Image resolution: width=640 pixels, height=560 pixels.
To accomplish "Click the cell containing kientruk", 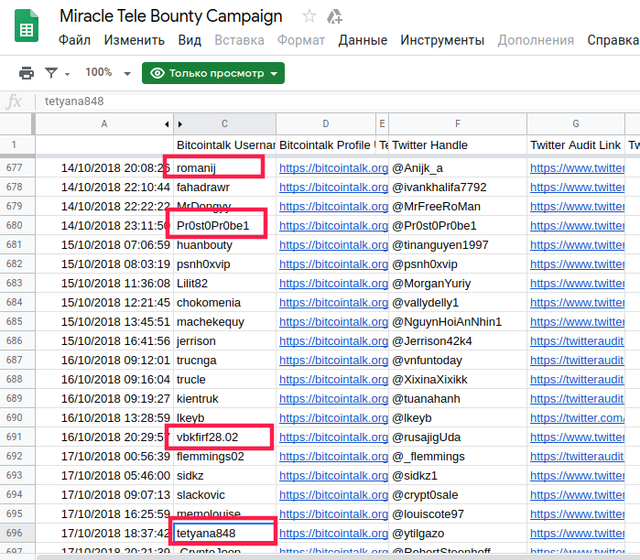I will click(x=225, y=399).
